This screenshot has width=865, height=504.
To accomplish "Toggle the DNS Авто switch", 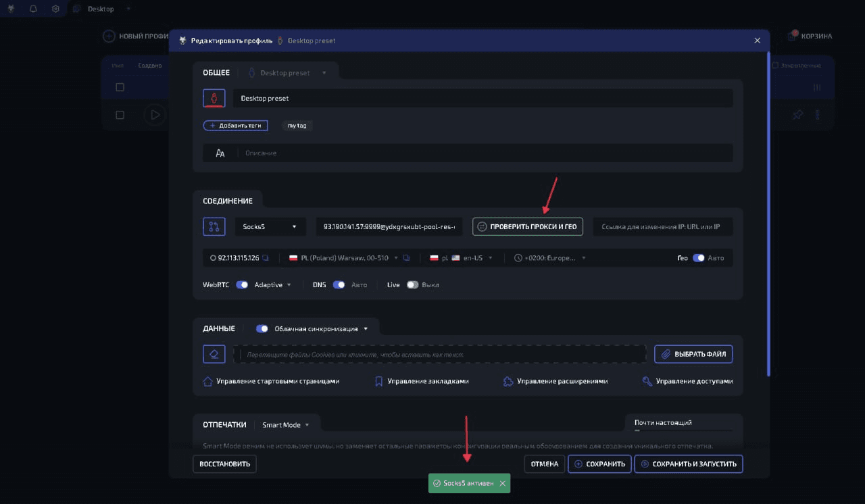I will pyautogui.click(x=339, y=285).
